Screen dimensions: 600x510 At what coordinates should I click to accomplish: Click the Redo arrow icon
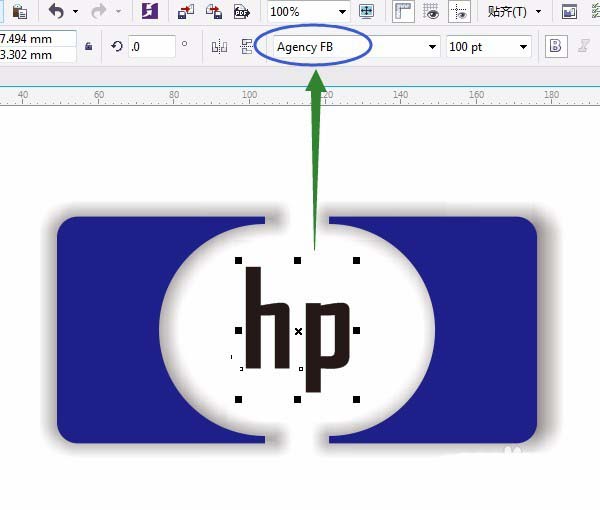pyautogui.click(x=99, y=11)
